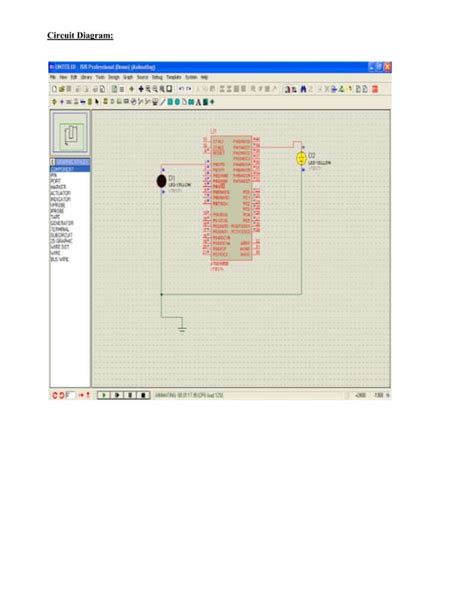Select the arrow pointer tool
The image size is (474, 613).
pyautogui.click(x=97, y=102)
